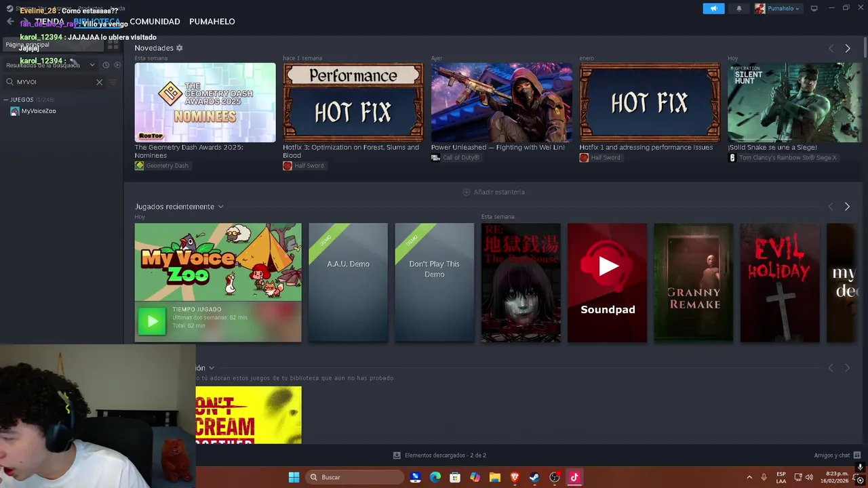Screen dimensions: 868x488
Task: Open Windows Start menu
Action: tap(294, 477)
